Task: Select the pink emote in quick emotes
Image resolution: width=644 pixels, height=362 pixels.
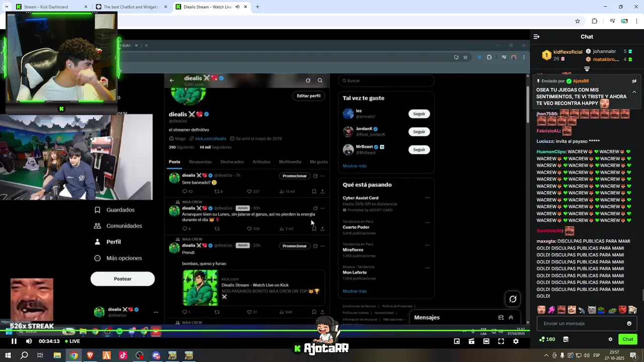Action: click(551, 310)
